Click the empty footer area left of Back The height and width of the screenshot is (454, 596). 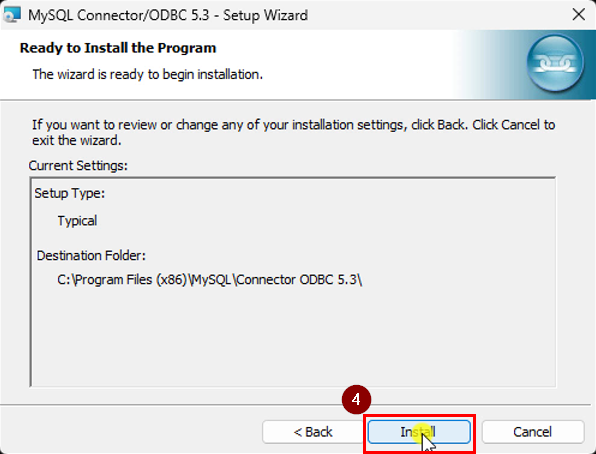click(129, 432)
